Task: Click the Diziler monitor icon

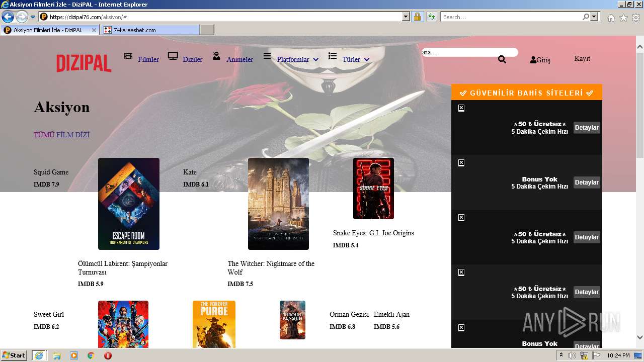Action: point(173,56)
